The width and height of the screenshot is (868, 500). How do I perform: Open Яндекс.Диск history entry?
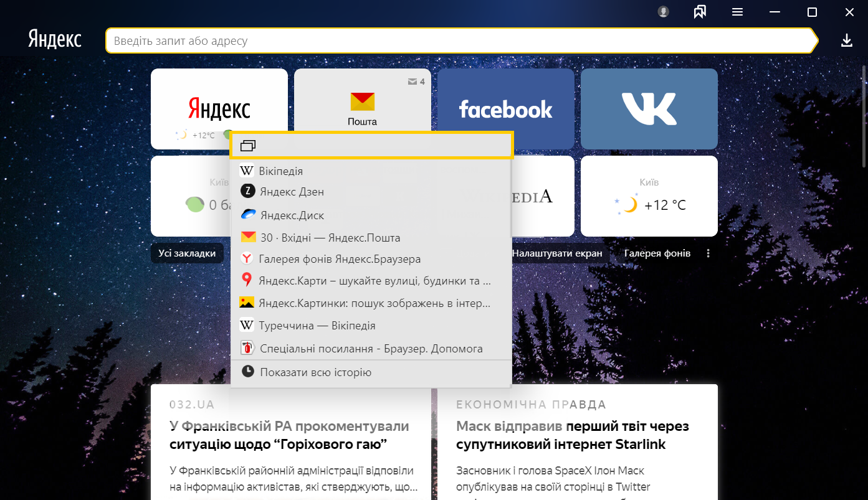tap(371, 215)
